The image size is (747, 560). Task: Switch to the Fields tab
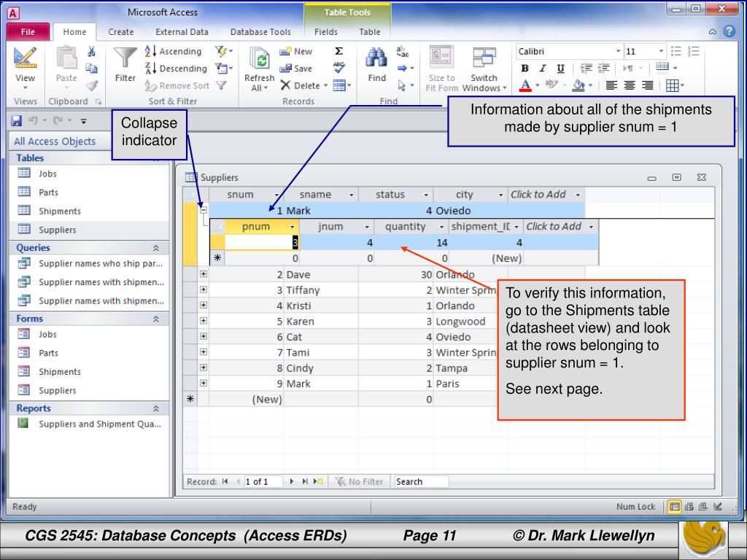326,32
